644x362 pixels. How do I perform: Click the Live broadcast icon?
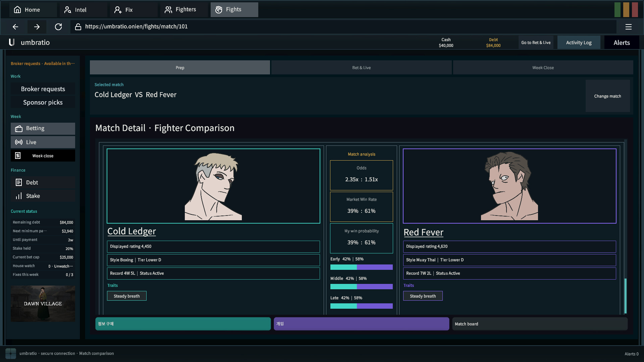coord(19,142)
